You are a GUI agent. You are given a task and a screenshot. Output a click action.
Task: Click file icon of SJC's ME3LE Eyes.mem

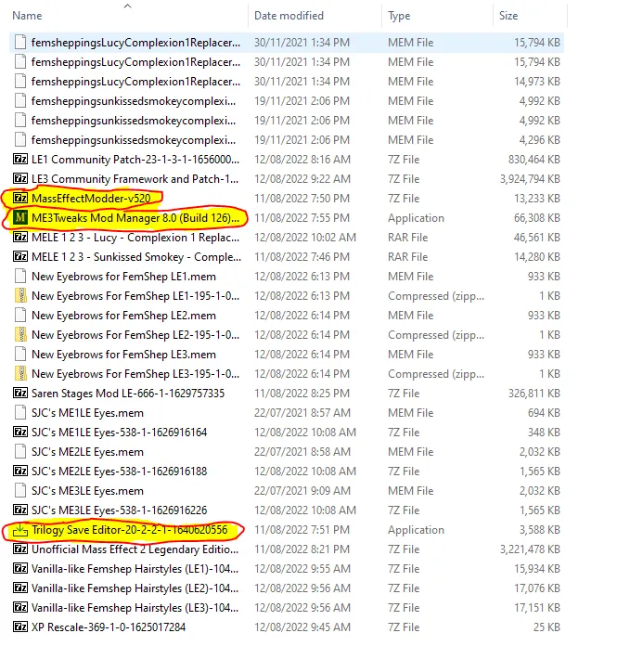tap(20, 491)
